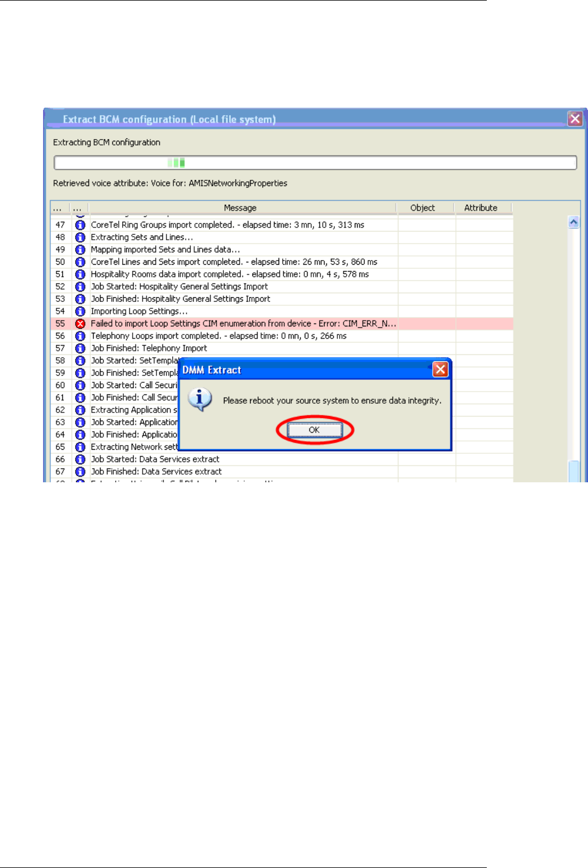Viewport: 588px width, 868px height.
Task: Click the info icon on row 64
Action: pos(80,435)
